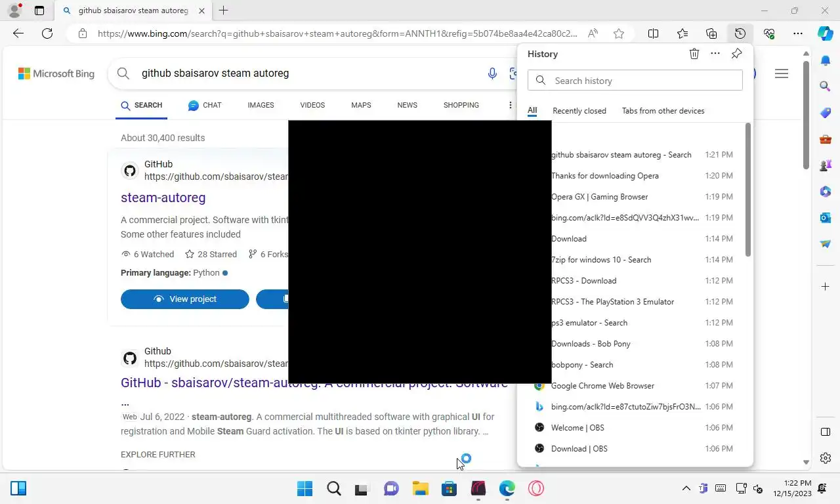Open history item Thanks for downloading Opera
This screenshot has height=504, width=840.
(635, 176)
